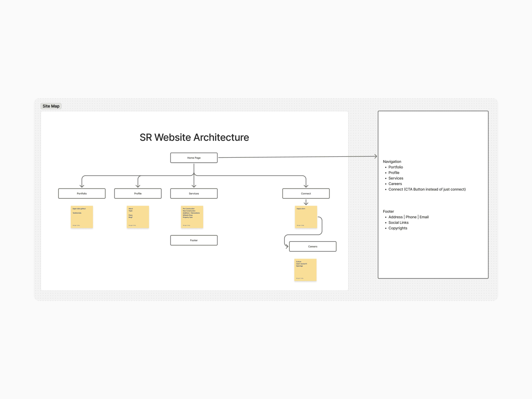Click the Inquiry form sticky note

[x=306, y=217]
